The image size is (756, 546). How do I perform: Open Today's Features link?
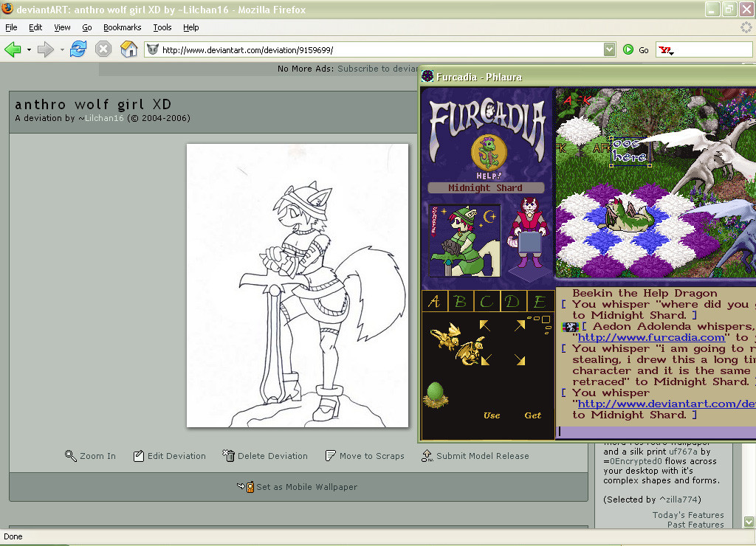(688, 515)
